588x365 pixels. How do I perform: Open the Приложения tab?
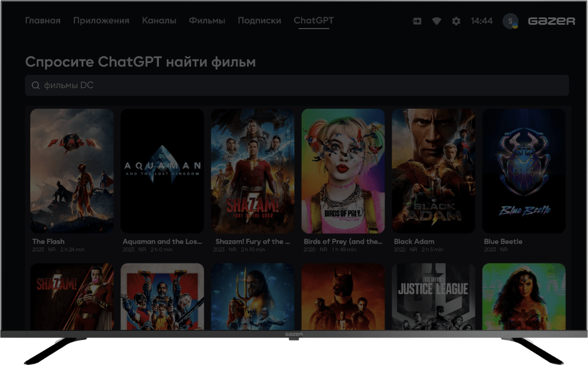tap(101, 21)
